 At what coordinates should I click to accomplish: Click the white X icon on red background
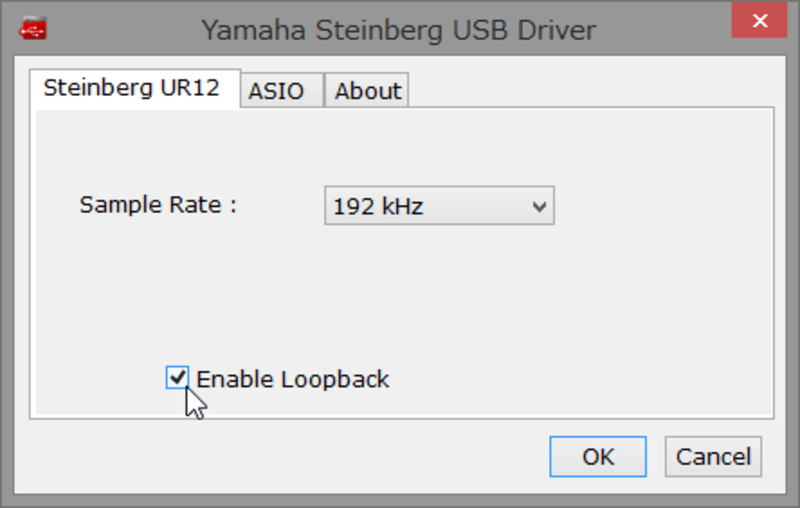[x=760, y=20]
